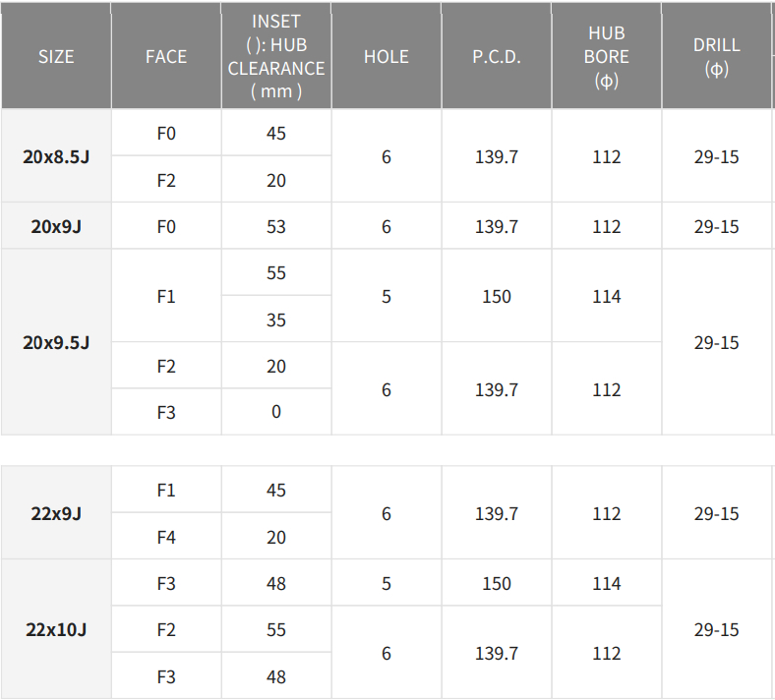The width and height of the screenshot is (775, 700).
Task: Click the F1 face cell for 20x9.5J
Action: 166,296
